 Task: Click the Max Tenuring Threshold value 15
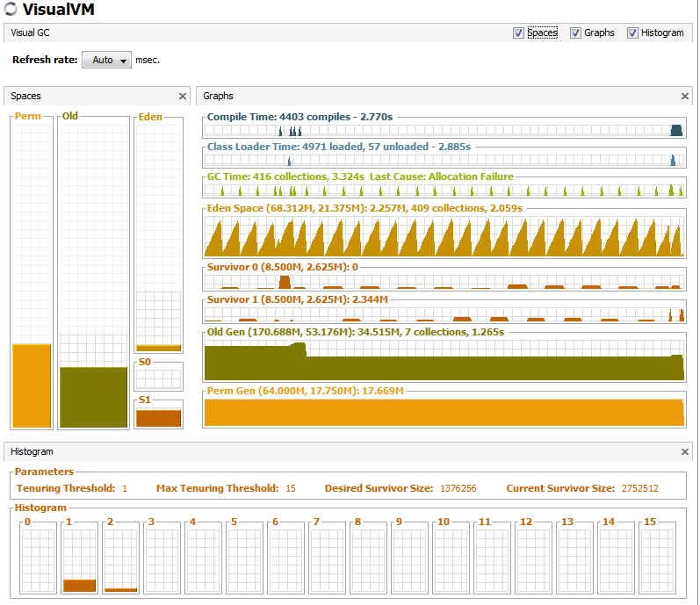(x=291, y=488)
